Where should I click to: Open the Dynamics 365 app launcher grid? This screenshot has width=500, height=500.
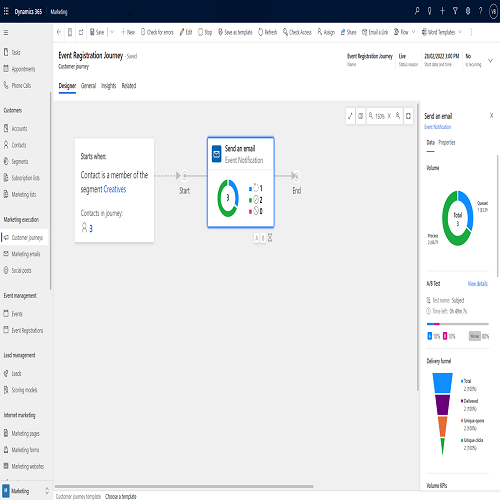tap(6, 11)
